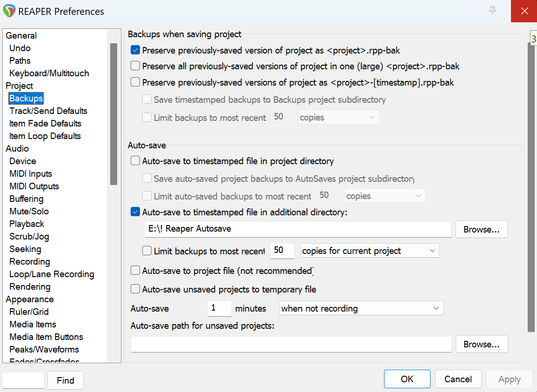The image size is (537, 392).
Task: Open Scrub/Jog preferences
Action: (29, 236)
